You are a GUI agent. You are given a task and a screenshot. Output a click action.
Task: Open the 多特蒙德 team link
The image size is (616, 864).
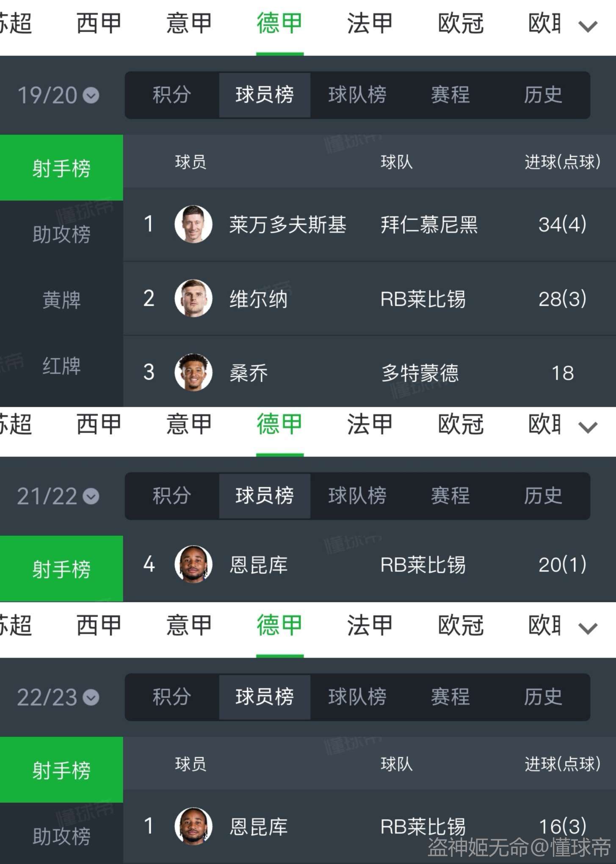point(420,373)
